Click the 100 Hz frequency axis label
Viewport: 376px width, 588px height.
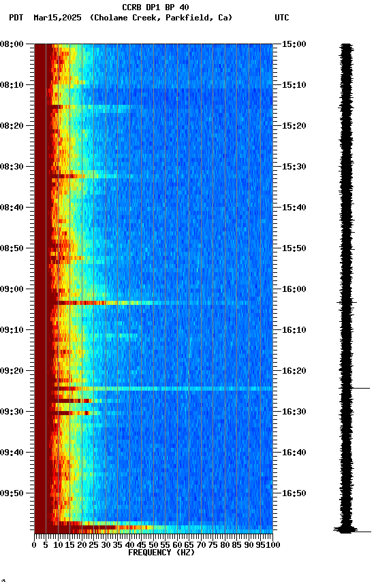273,546
